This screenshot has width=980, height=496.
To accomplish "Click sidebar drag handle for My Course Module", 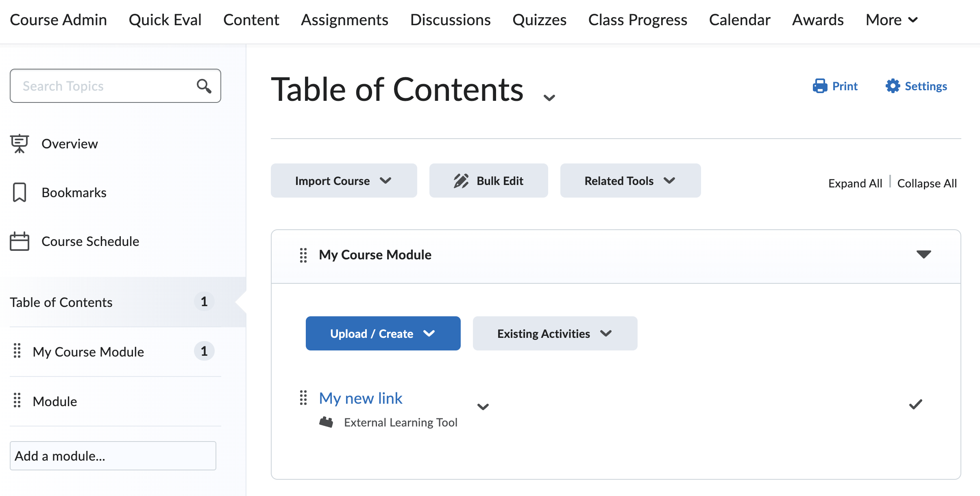I will coord(17,351).
